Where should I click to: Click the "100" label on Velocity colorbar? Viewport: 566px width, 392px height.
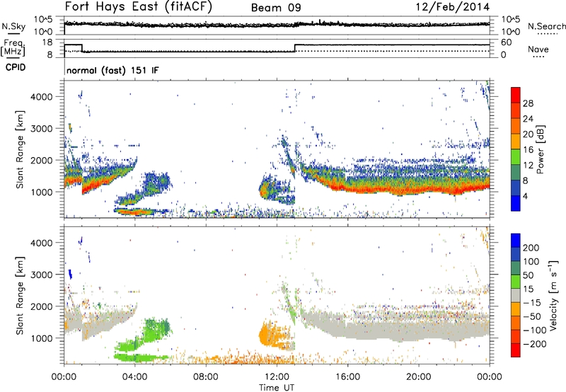[x=531, y=261]
